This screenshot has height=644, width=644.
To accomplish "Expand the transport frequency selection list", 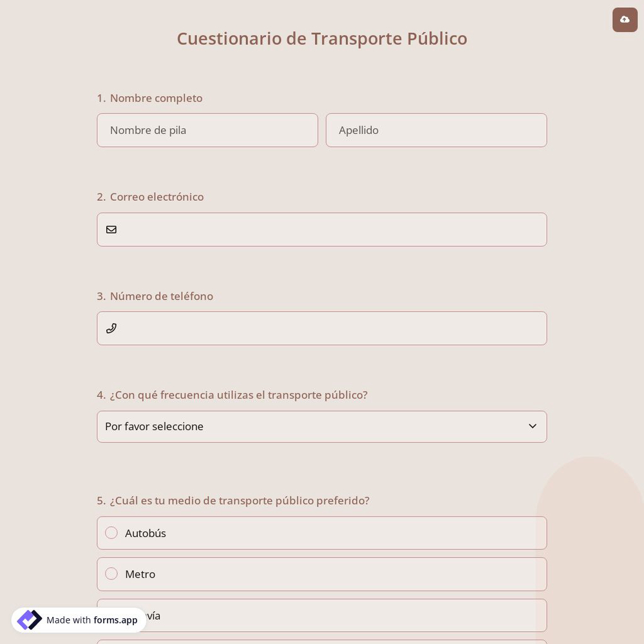I will (x=322, y=426).
